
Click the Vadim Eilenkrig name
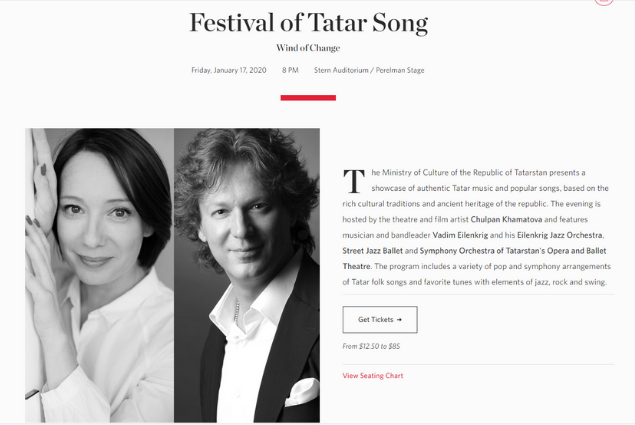[460, 235]
